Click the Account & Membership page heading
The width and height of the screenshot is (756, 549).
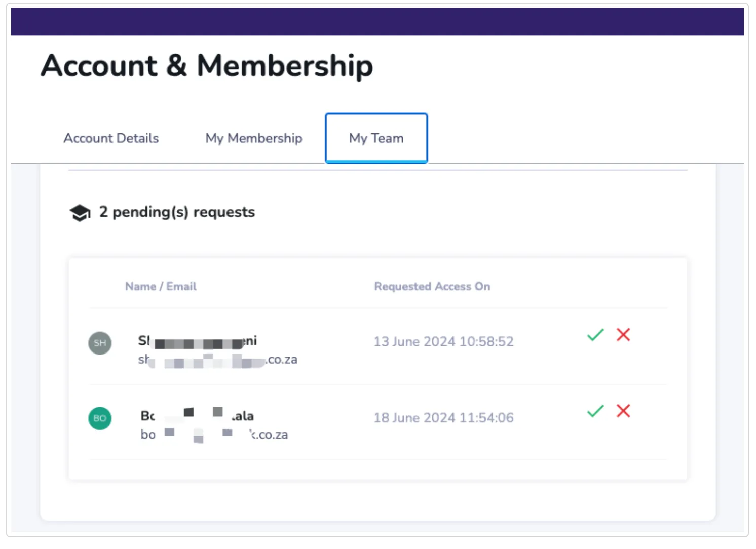coord(207,66)
